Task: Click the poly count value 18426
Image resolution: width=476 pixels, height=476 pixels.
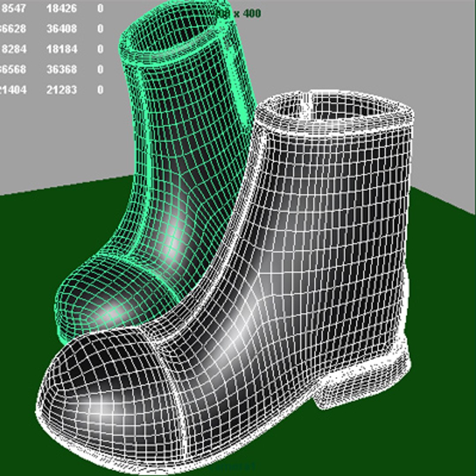Action: tap(62, 8)
